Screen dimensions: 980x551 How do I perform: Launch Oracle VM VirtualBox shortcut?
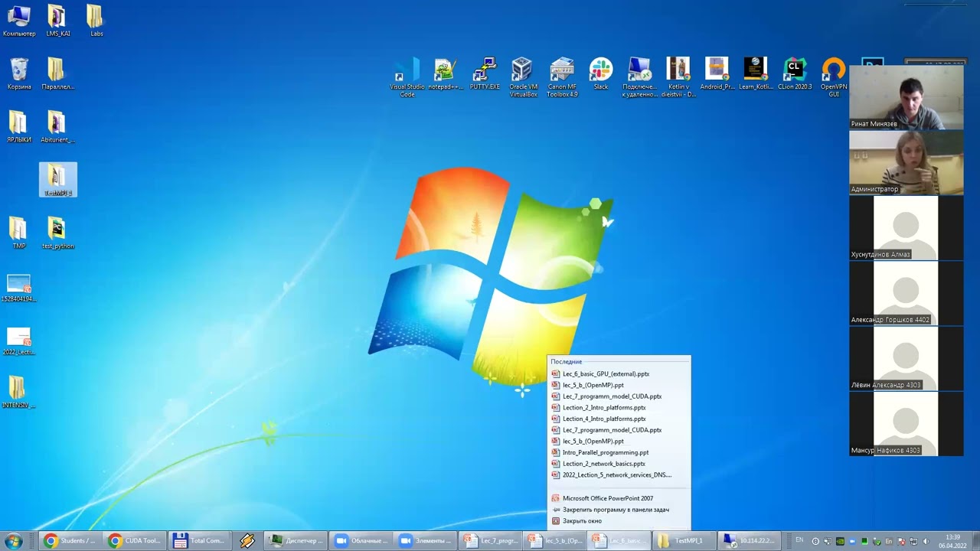(523, 78)
